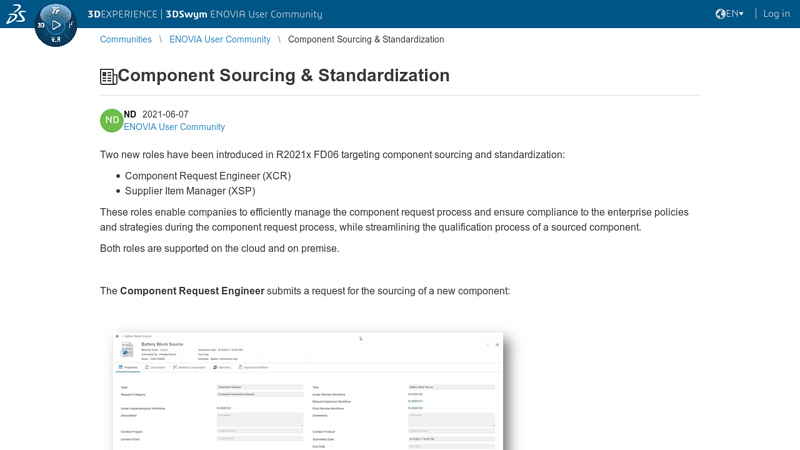Click the 'Both roles are supported' sentence
Screen dimensions: 800x450
pyautogui.click(x=219, y=248)
